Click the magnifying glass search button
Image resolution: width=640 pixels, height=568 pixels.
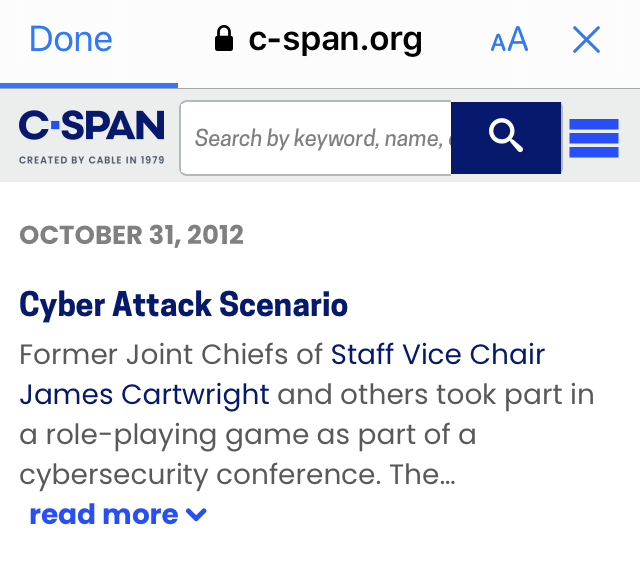pos(506,138)
